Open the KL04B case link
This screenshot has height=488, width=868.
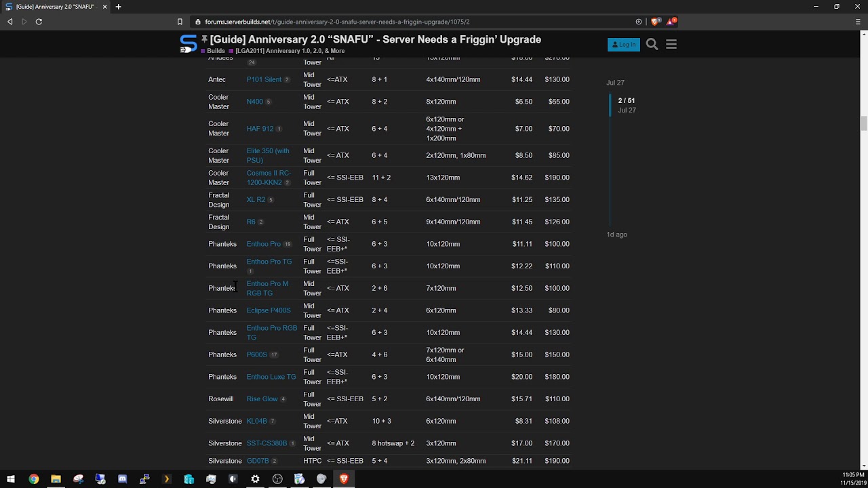pos(256,421)
